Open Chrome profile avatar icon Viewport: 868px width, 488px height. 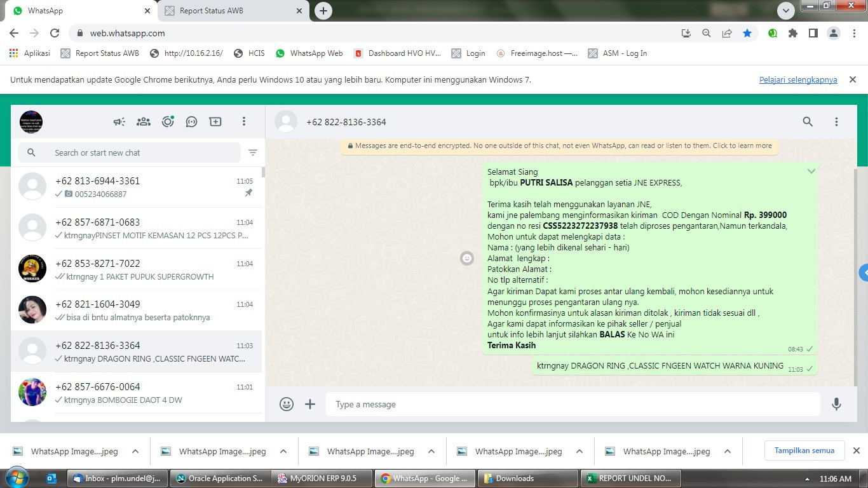[x=834, y=33]
